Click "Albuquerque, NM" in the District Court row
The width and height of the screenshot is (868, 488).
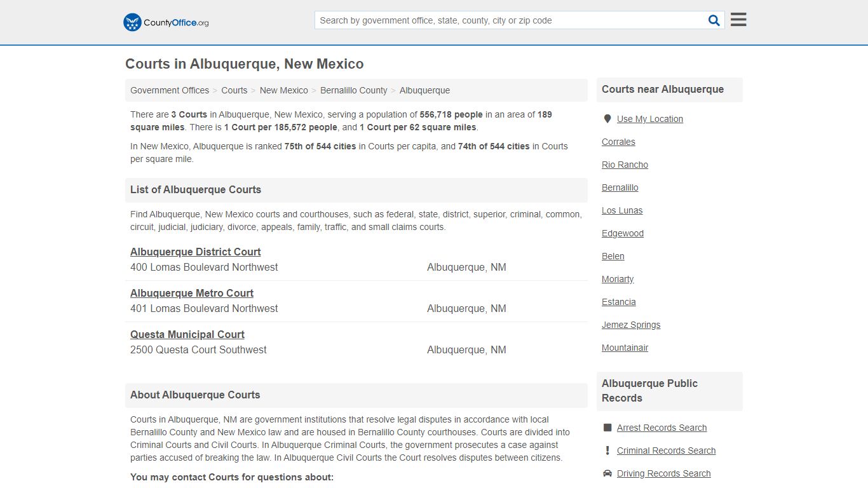click(x=466, y=268)
